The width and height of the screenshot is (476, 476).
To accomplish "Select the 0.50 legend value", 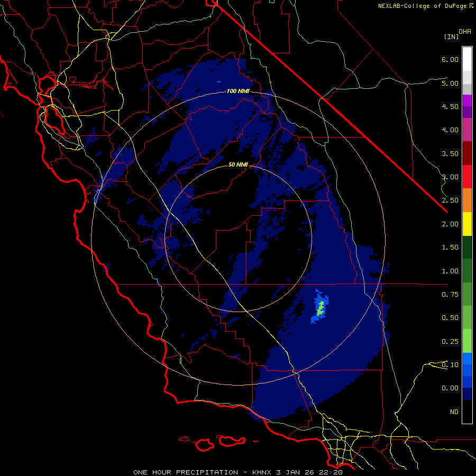I will [x=450, y=318].
